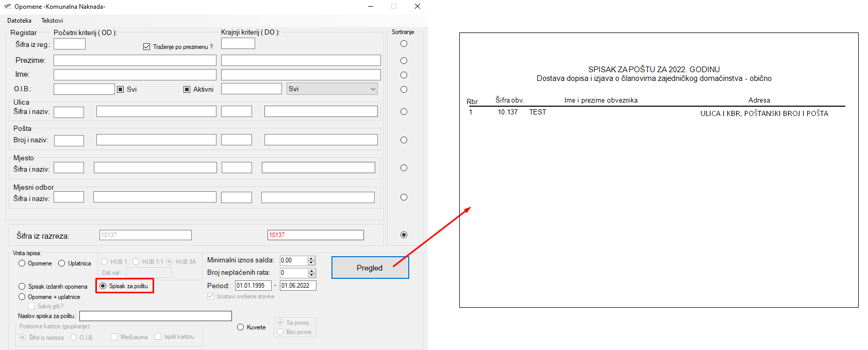The height and width of the screenshot is (350, 868).
Task: Click the Pregled button
Action: click(370, 268)
